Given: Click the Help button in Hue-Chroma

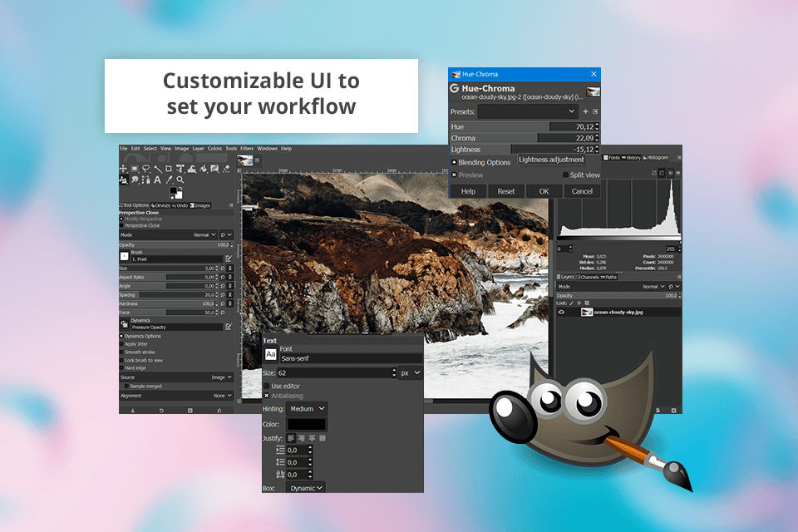Looking at the screenshot, I should coord(468,191).
